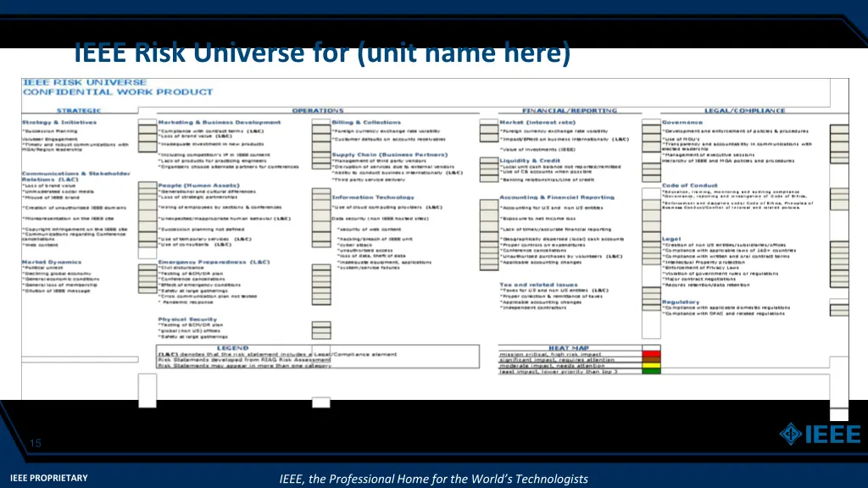This screenshot has width=868, height=488.
Task: Click the 'Pandemic response' risk item
Action: coord(186,302)
